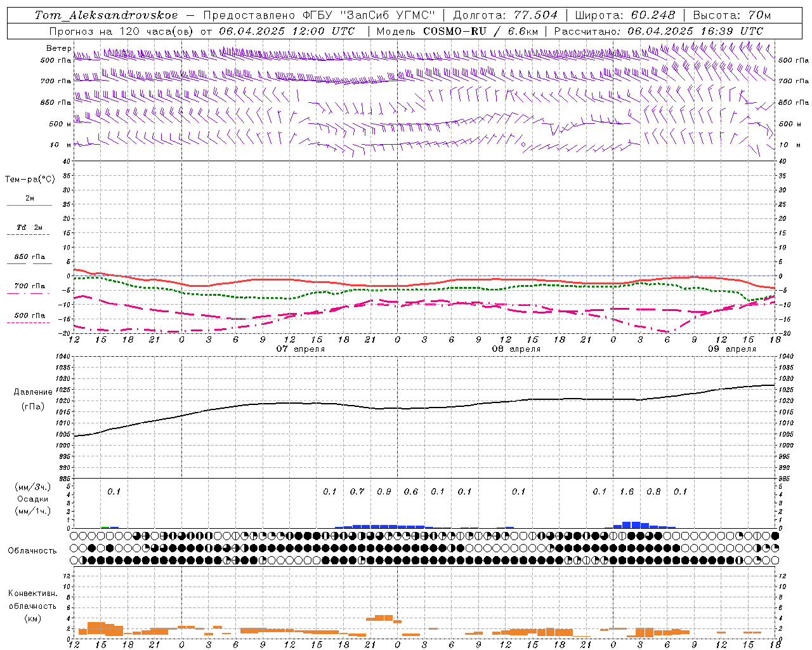
Task: Click the Модель COSMO-RU / 6.6км text
Action: [457, 31]
